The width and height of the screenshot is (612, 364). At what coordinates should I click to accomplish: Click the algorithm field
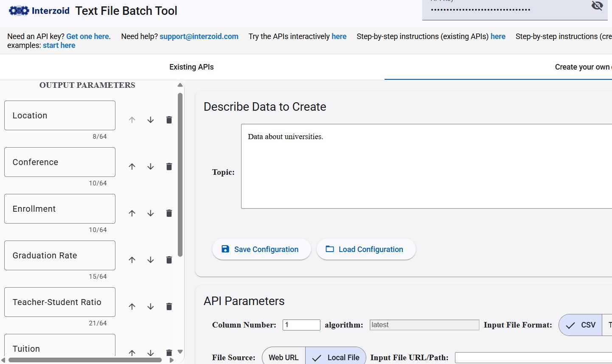[x=424, y=325]
